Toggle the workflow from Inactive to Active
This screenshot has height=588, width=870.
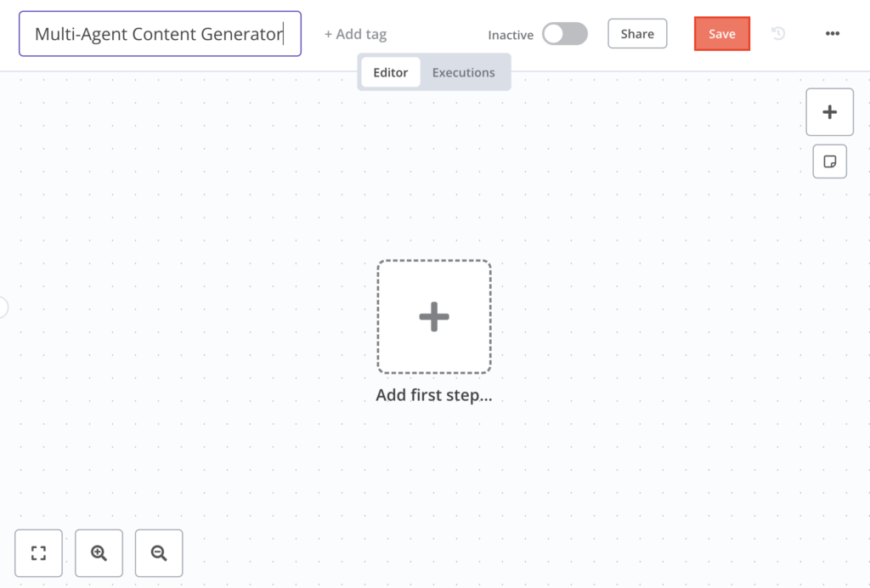click(564, 34)
